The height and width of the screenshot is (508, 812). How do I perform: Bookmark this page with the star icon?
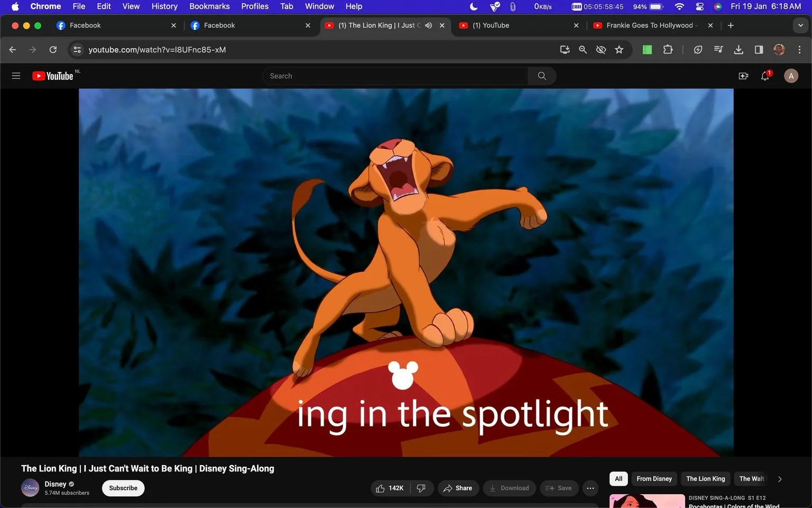coord(619,49)
